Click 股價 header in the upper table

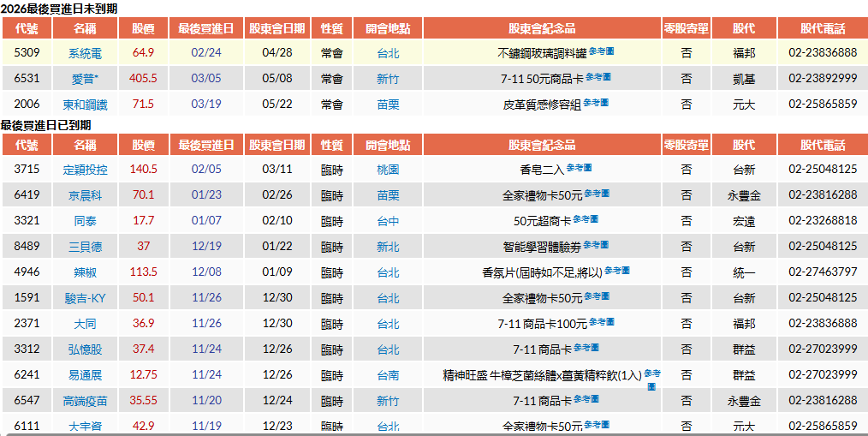pyautogui.click(x=143, y=28)
